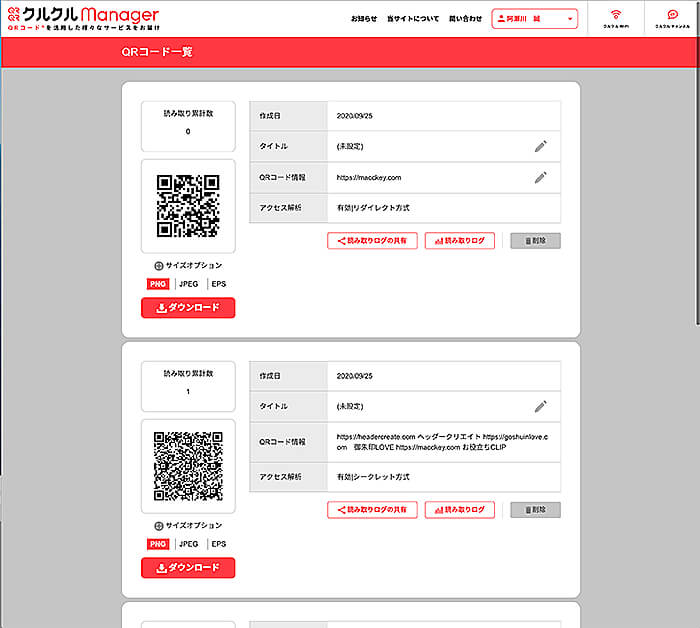Select JPEG format for first QR code

[x=188, y=284]
